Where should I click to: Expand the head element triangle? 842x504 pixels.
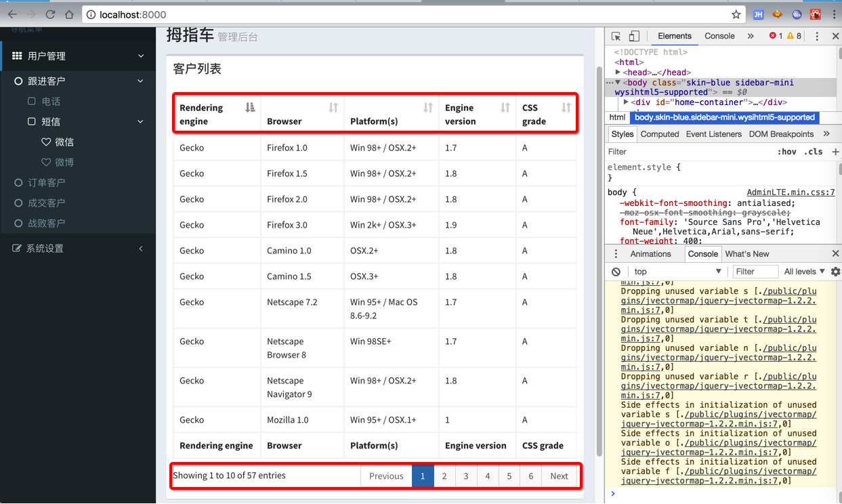[x=618, y=72]
